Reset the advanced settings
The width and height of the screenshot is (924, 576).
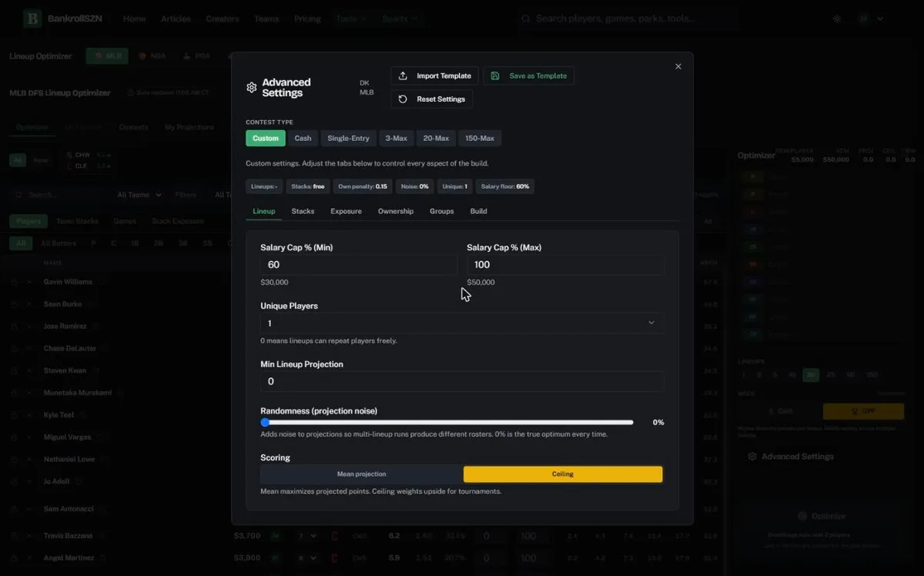pos(432,99)
